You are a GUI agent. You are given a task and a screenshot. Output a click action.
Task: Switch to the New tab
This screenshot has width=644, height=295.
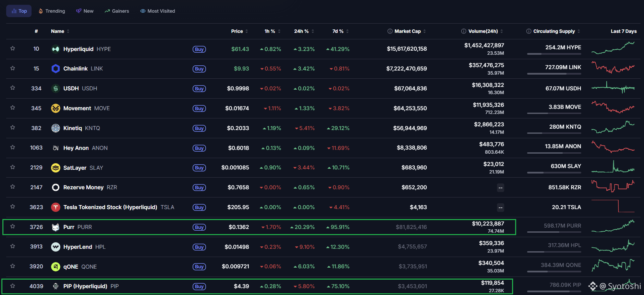point(85,11)
